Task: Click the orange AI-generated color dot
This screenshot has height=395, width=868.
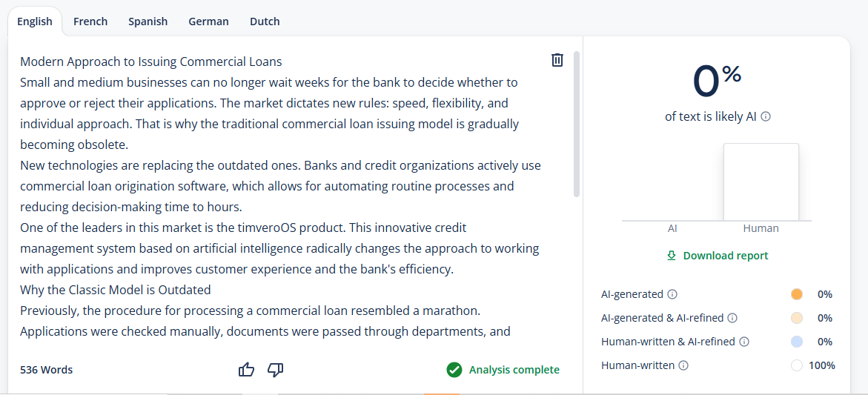Action: click(x=797, y=294)
